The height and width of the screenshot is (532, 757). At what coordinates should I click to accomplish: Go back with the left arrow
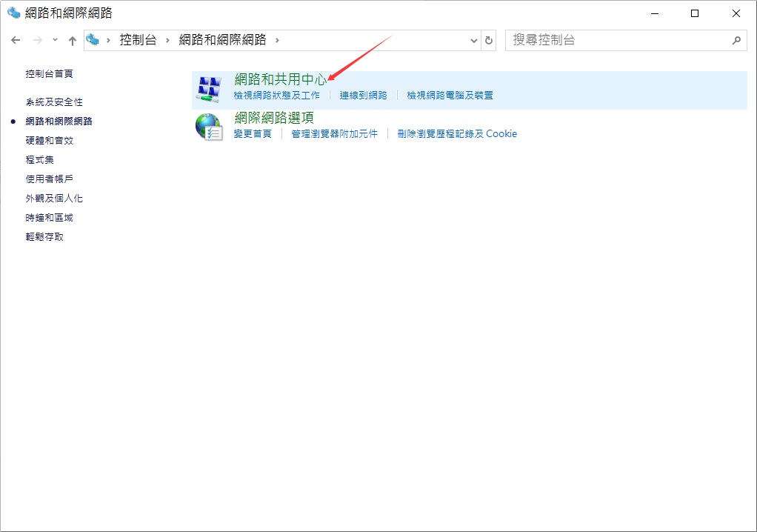click(16, 40)
